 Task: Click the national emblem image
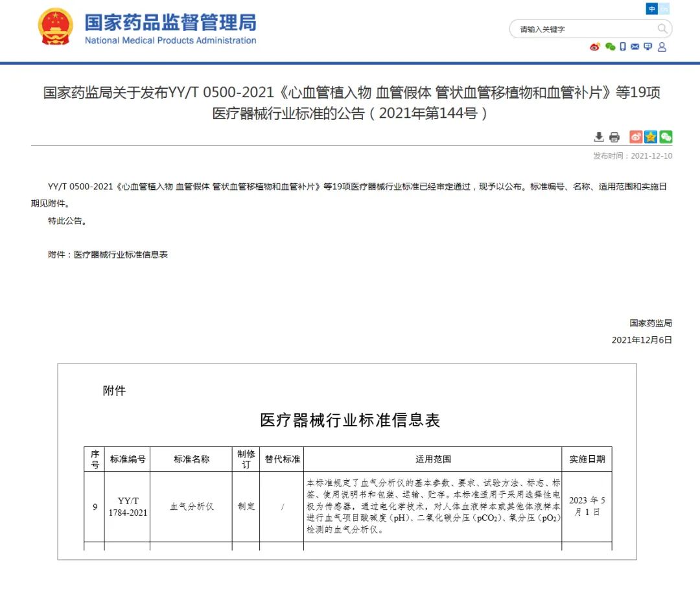coord(56,27)
